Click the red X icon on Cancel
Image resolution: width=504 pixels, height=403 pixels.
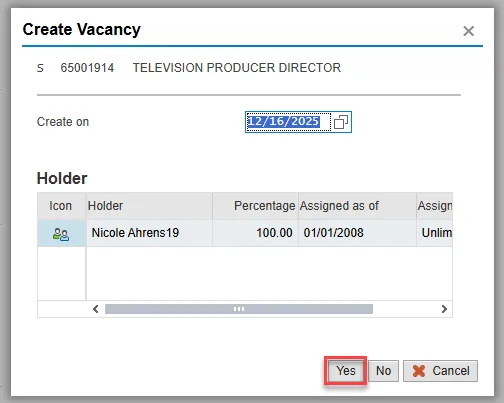[419, 371]
